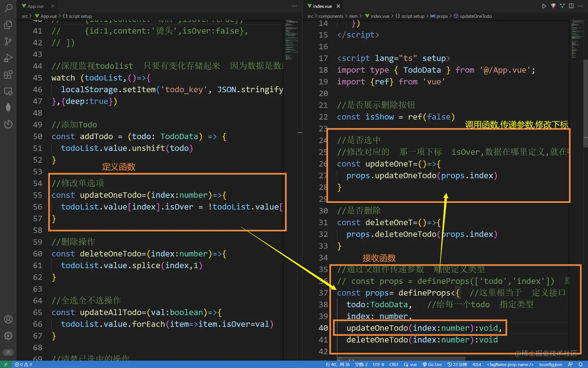Open the Explorer files view

[8, 25]
